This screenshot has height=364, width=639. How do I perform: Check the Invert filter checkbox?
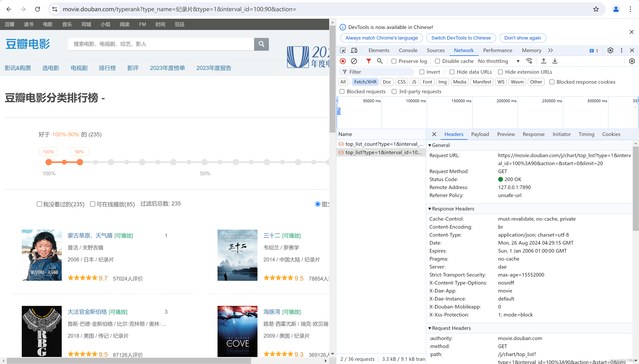422,72
